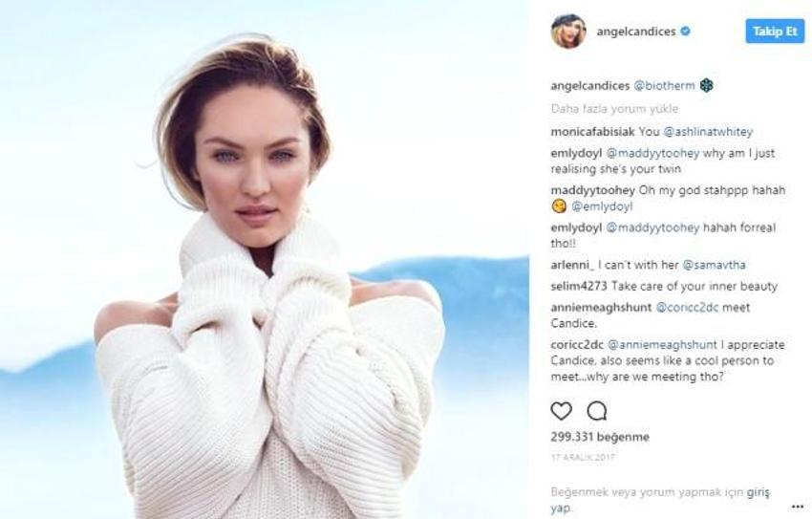Load more comments via Daha fazla yorum yükle

[614, 109]
